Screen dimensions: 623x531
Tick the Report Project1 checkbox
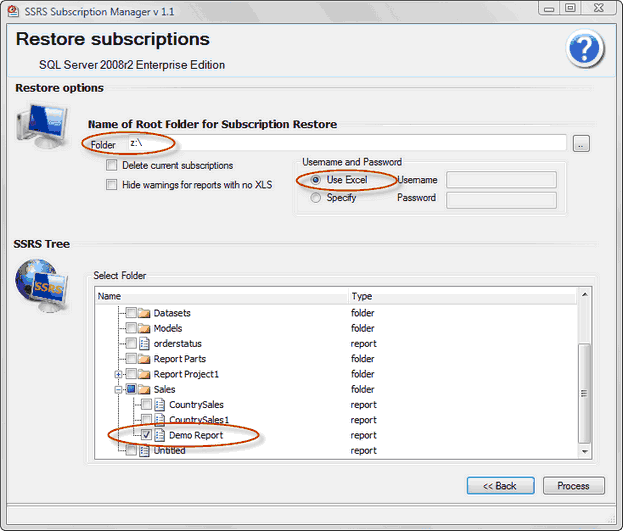pos(131,374)
